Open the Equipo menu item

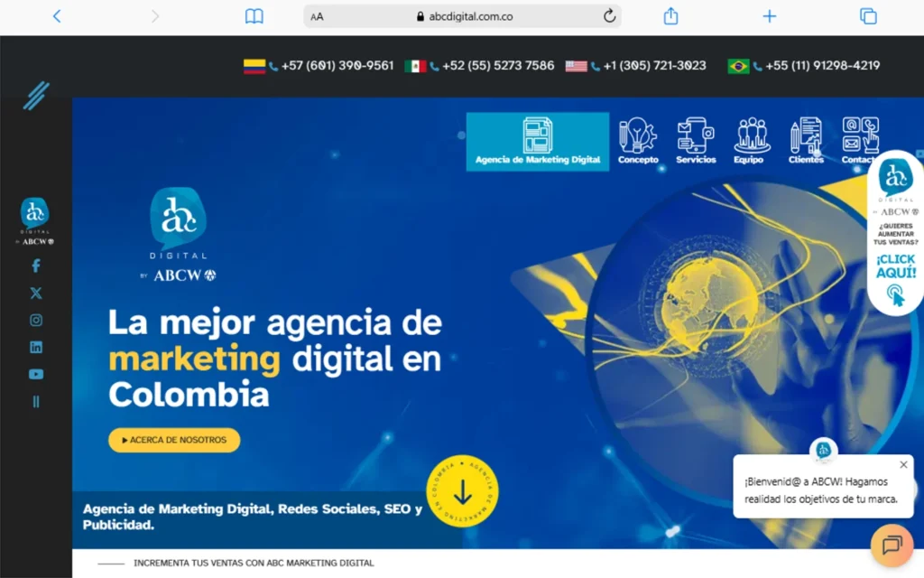pyautogui.click(x=749, y=141)
